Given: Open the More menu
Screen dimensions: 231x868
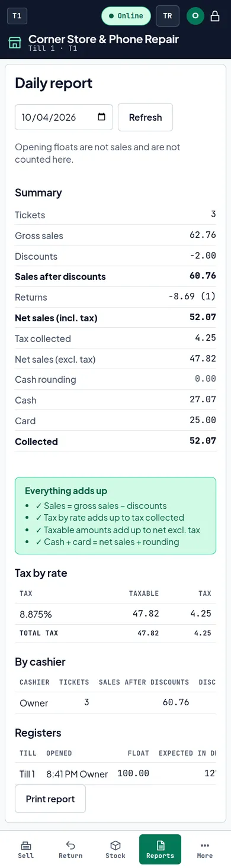Looking at the screenshot, I should pyautogui.click(x=205, y=850).
